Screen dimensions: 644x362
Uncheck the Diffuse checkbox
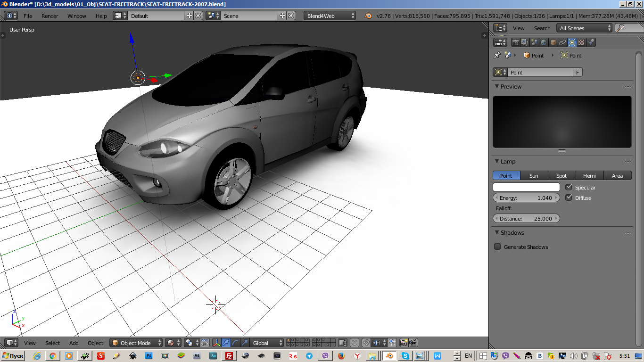tap(569, 197)
